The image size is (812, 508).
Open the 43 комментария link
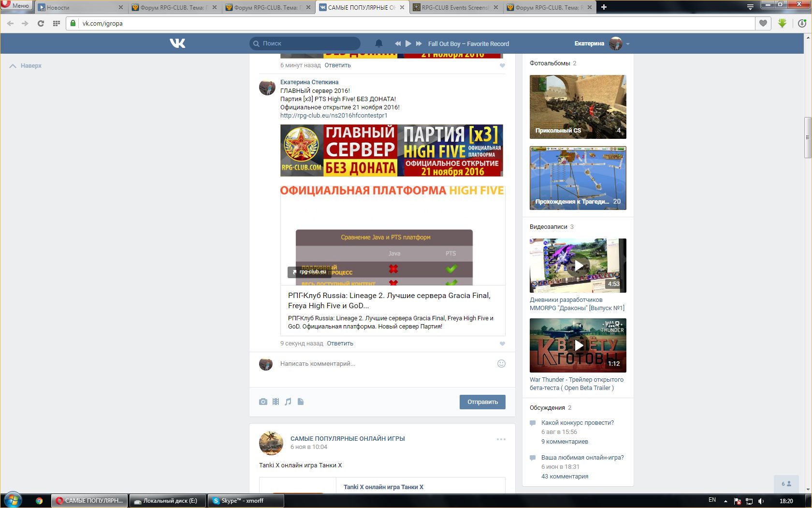(x=565, y=477)
